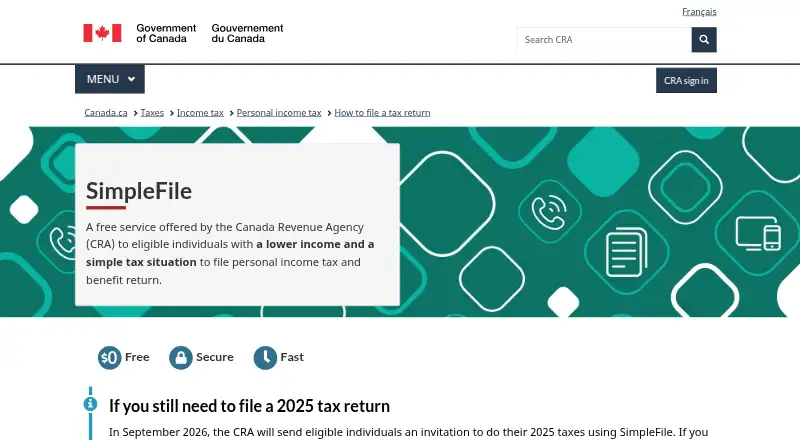Viewport: 800px width, 440px height.
Task: Click the magnifying glass search icon
Action: point(704,40)
